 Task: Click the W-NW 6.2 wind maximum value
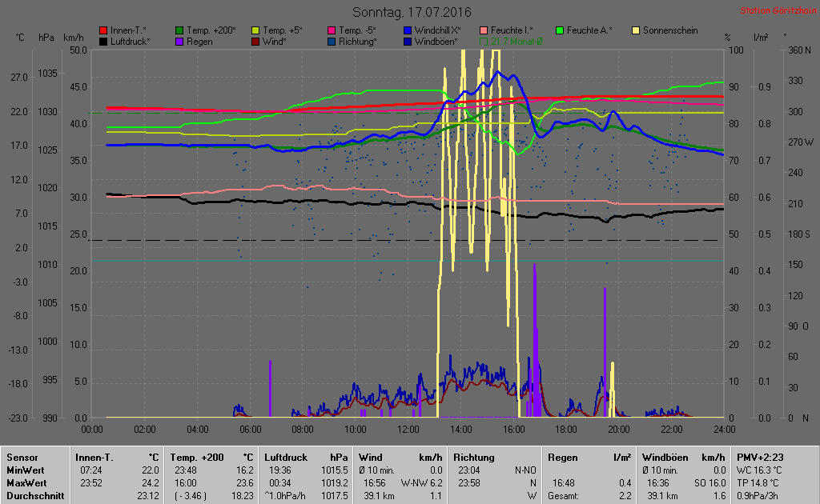pyautogui.click(x=421, y=483)
